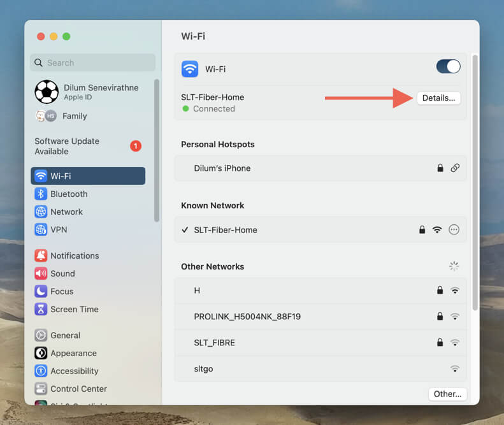Click the lock icon on Dilum's iPhone
504x425 pixels.
tap(440, 168)
